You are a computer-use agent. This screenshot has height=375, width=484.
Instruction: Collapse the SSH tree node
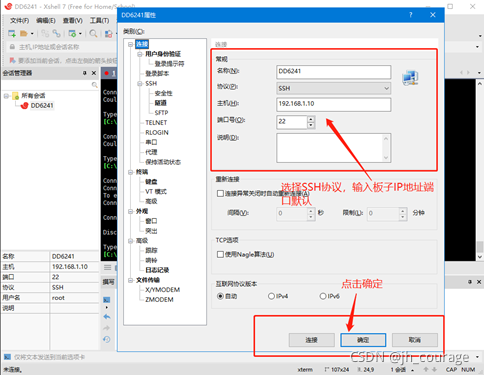(x=140, y=83)
